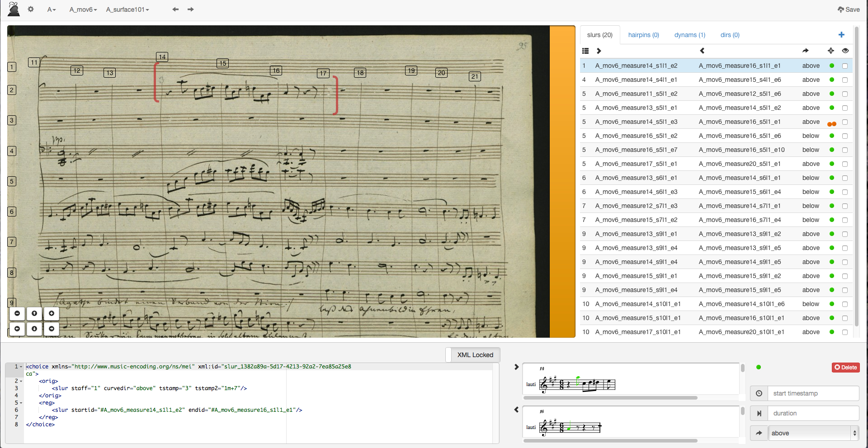Zoom out of the facsimile image
868x448 pixels.
[x=17, y=313]
